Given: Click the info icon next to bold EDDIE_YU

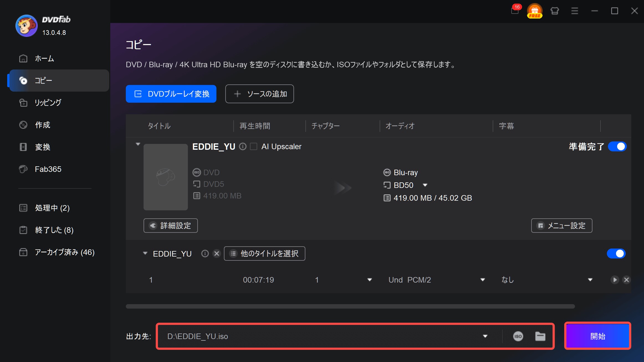Looking at the screenshot, I should click(x=243, y=146).
